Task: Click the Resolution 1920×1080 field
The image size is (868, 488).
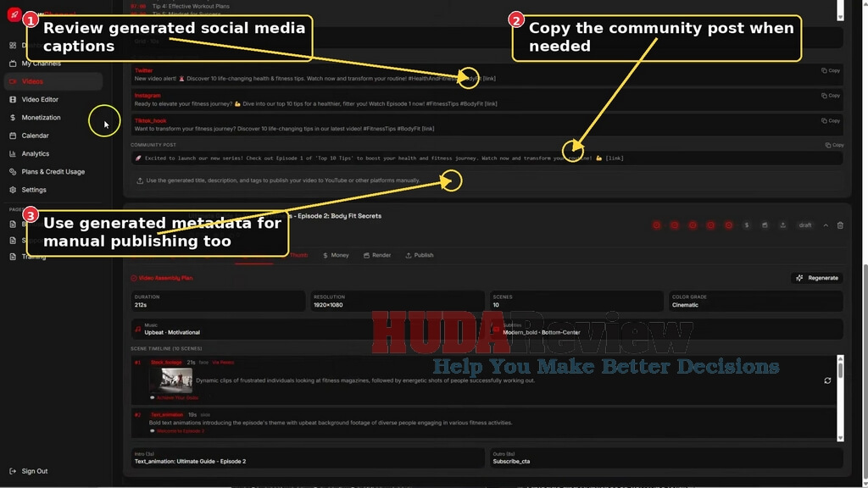Action: point(397,301)
